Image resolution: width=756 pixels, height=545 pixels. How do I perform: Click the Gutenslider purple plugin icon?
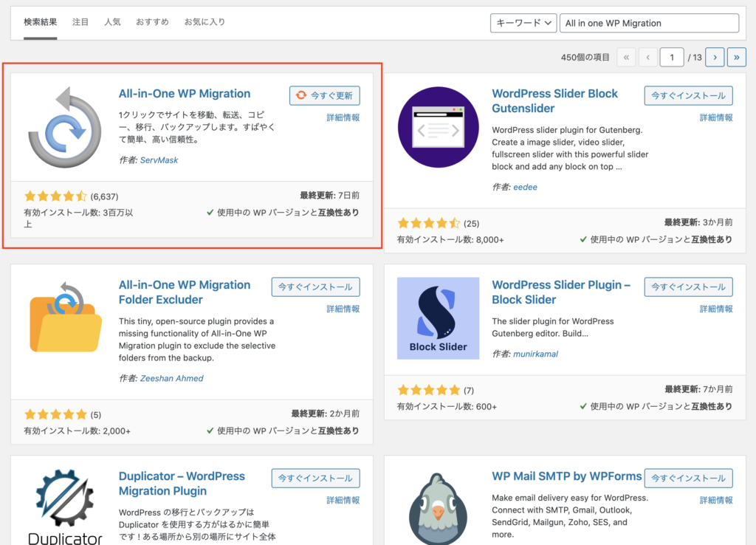[x=439, y=127]
